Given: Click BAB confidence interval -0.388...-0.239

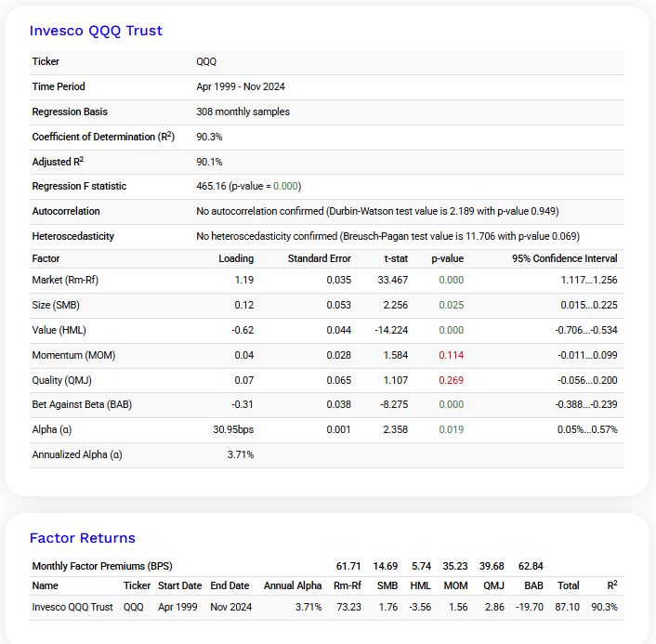Looking at the screenshot, I should pyautogui.click(x=586, y=404).
